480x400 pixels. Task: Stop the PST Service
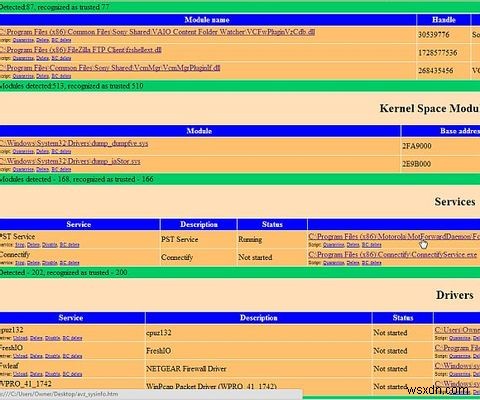click(x=20, y=245)
